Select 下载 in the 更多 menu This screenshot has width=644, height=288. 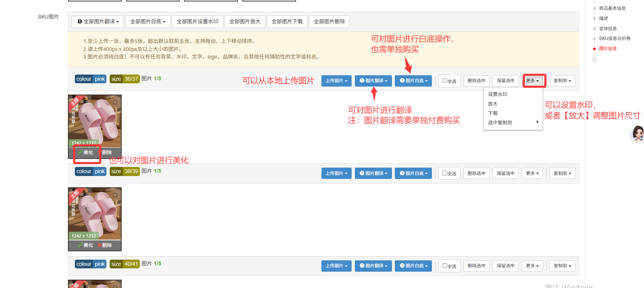pyautogui.click(x=493, y=113)
